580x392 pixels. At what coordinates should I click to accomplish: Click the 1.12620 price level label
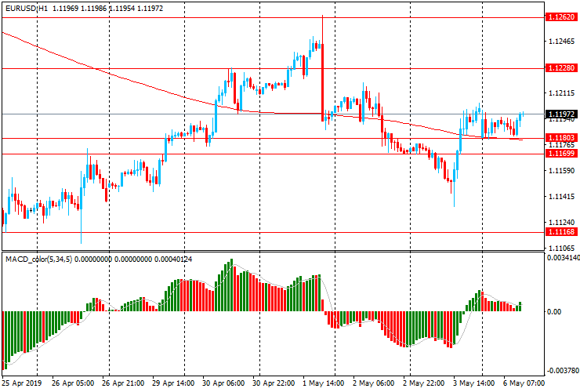click(x=561, y=17)
